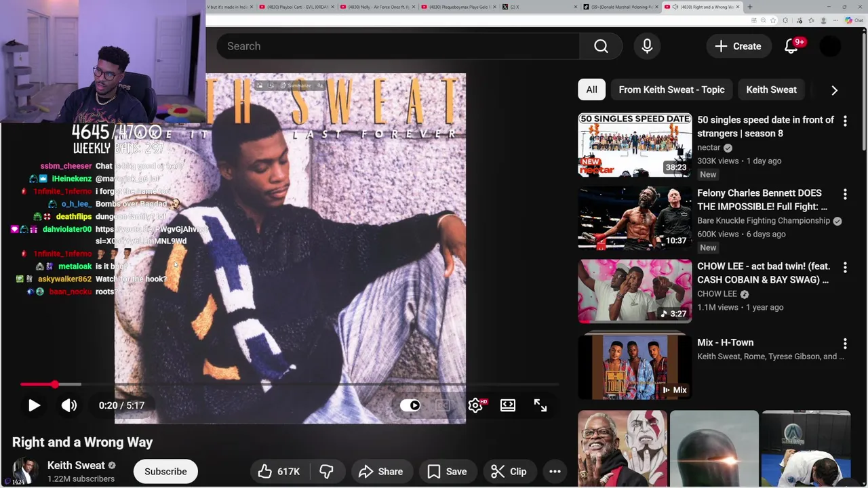This screenshot has height=488, width=868.
Task: Like the video (617K)
Action: click(279, 472)
